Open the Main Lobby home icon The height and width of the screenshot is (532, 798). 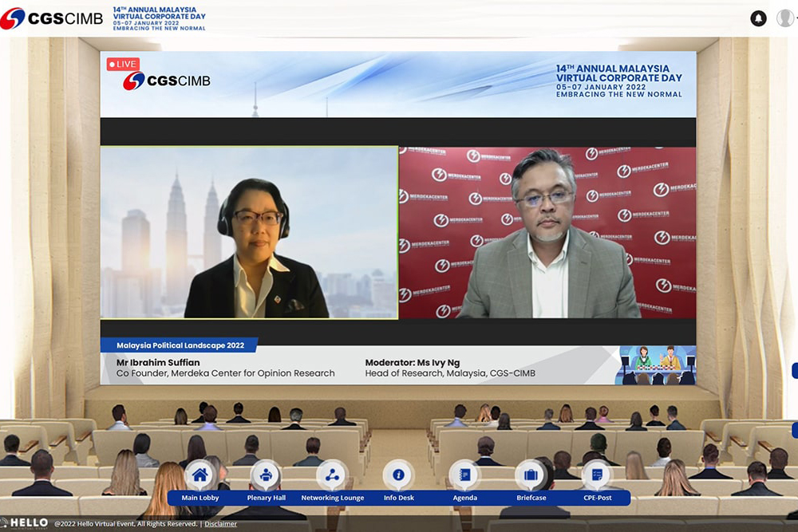[200, 475]
